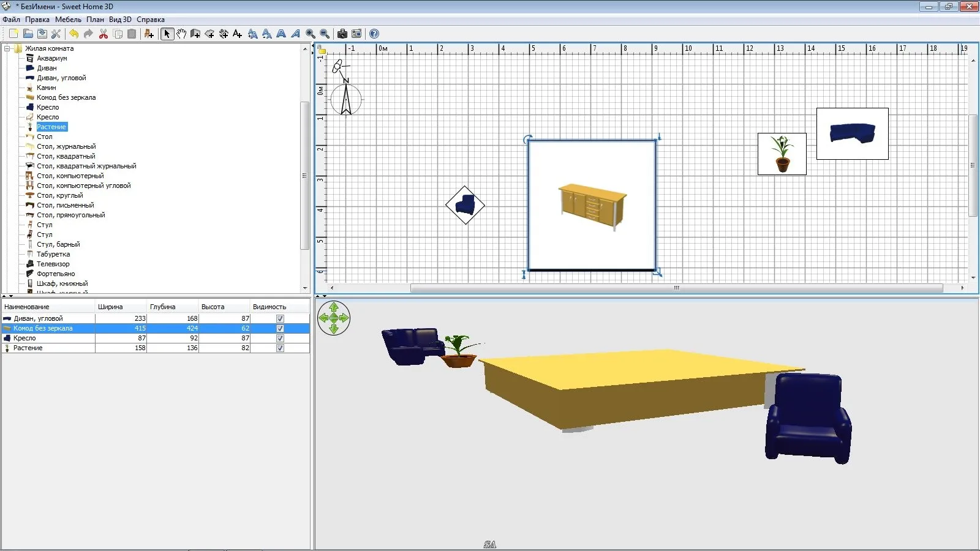
Task: Open the Справка menu
Action: tap(151, 20)
